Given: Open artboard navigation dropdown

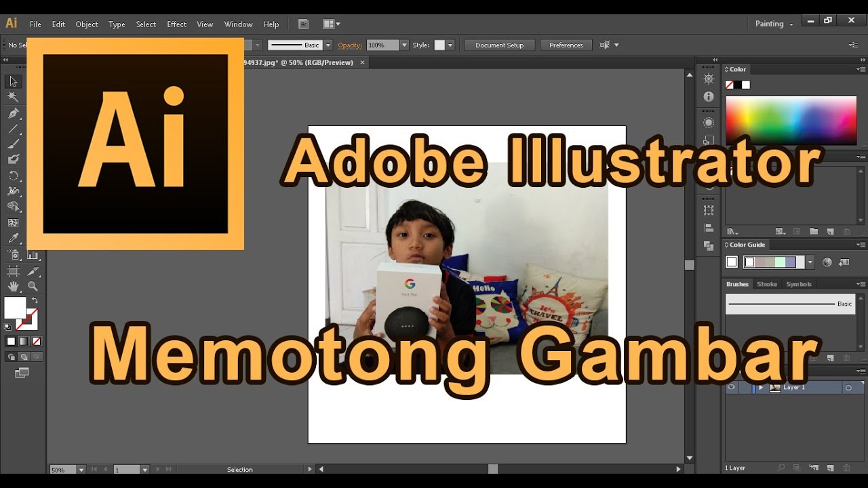Looking at the screenshot, I should point(144,469).
